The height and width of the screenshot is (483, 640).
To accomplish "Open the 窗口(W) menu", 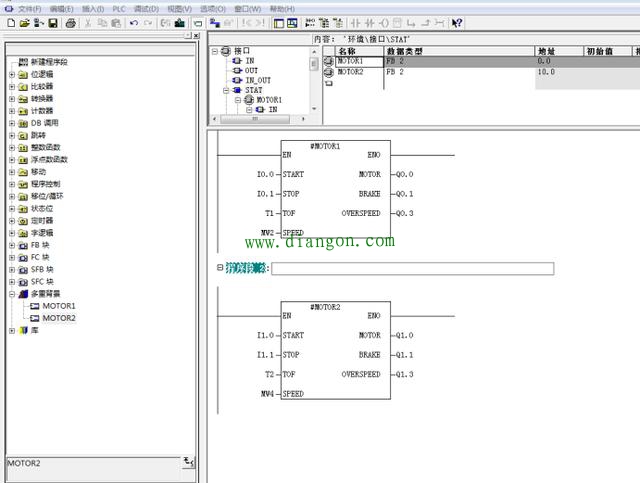I will pos(248,9).
